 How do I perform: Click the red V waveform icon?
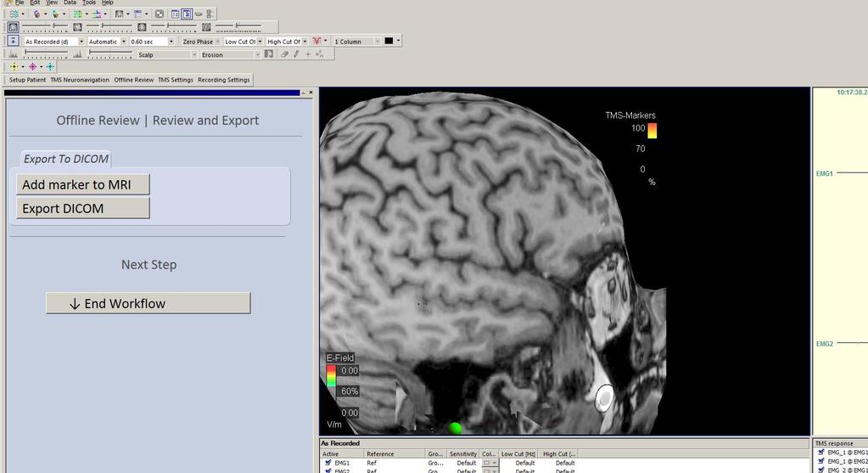tap(316, 41)
